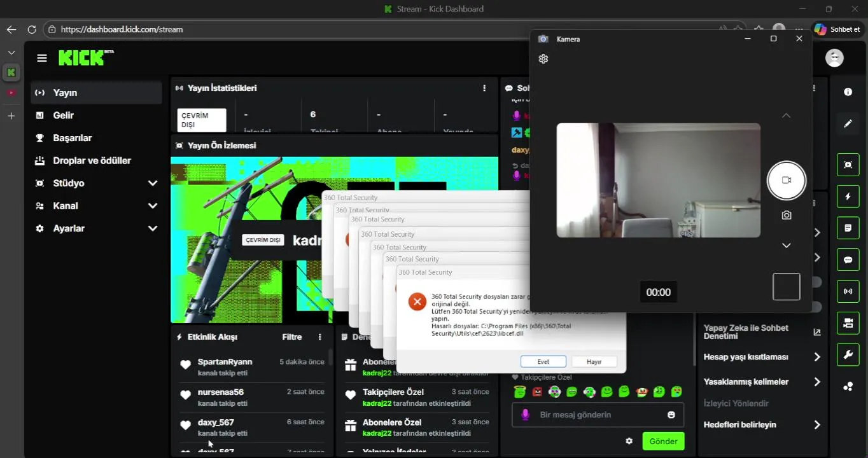Click the camera live preview image

point(658,180)
